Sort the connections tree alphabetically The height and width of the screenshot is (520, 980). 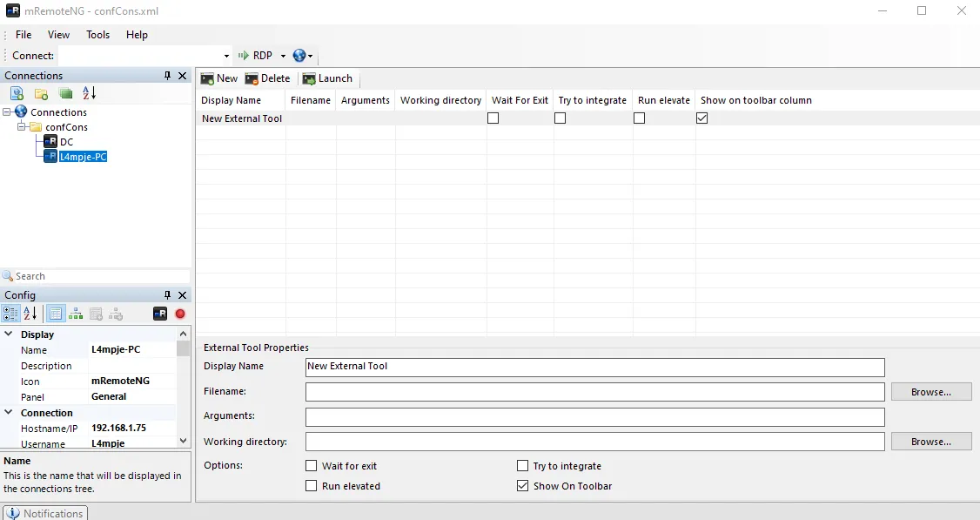pyautogui.click(x=90, y=93)
